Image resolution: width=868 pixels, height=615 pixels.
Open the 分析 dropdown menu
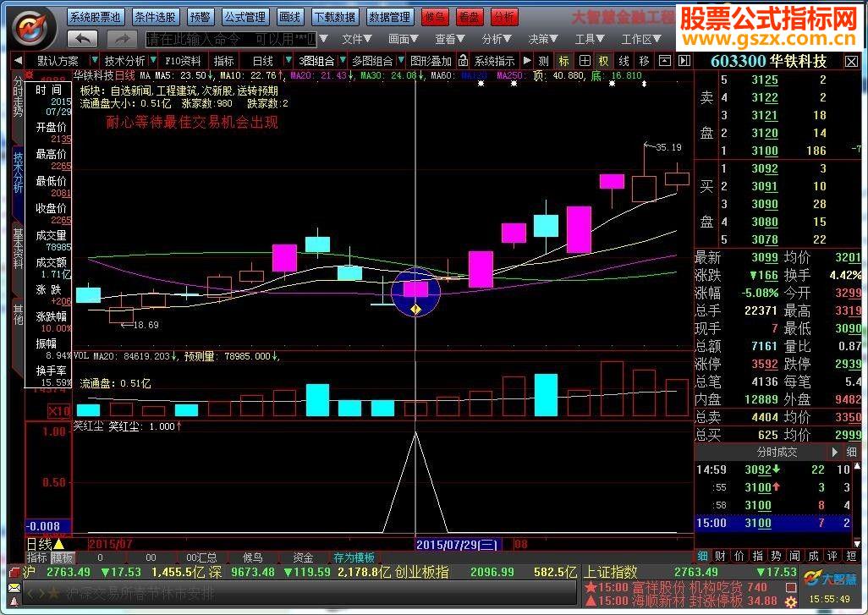pos(496,39)
